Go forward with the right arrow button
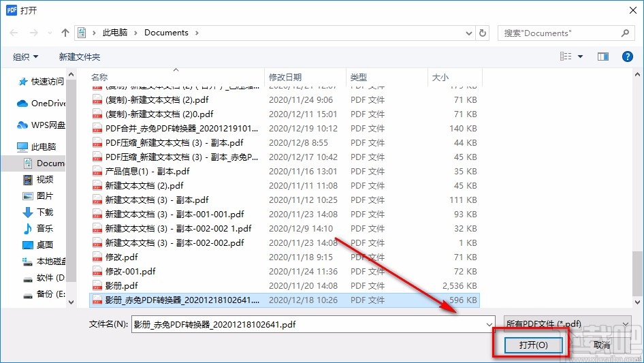644x363 pixels. [33, 33]
